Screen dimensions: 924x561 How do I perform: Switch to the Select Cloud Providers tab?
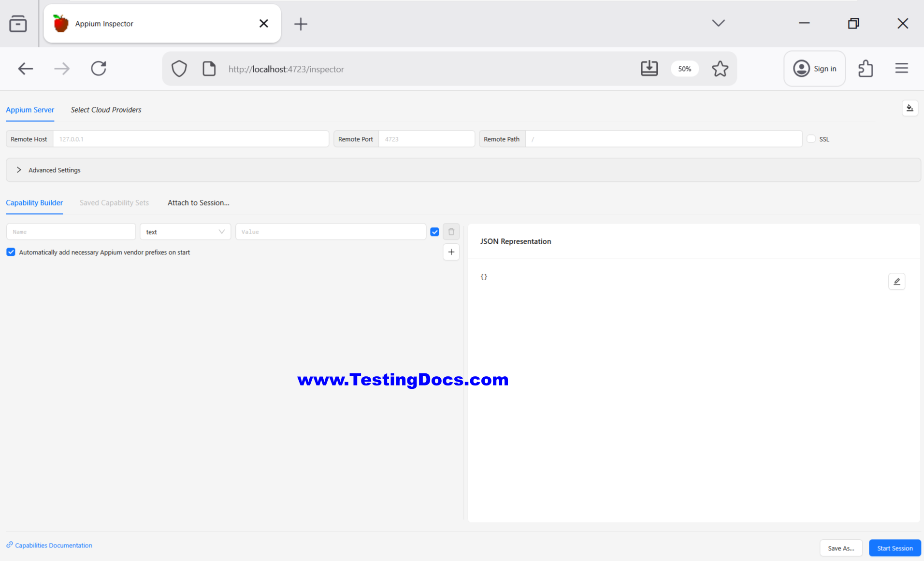point(106,110)
